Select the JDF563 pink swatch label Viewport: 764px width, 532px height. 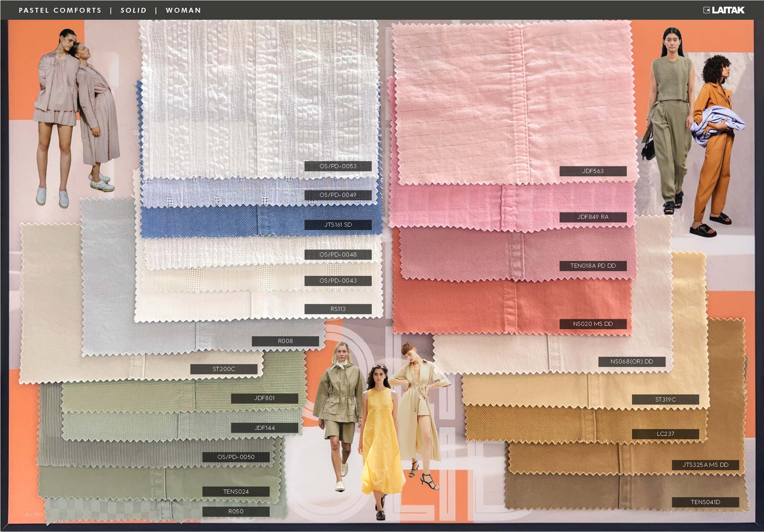click(593, 171)
